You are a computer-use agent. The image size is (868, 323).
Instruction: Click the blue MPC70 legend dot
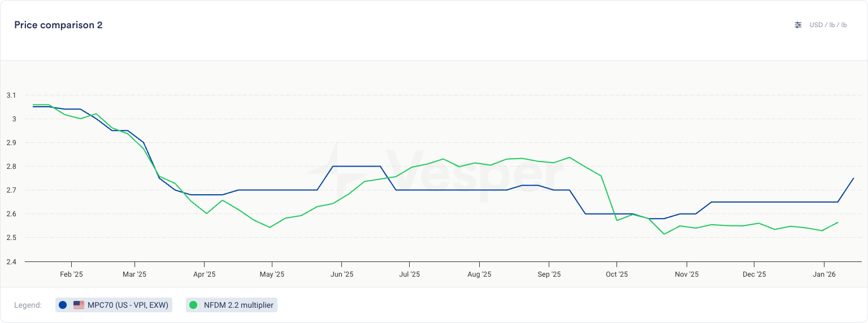[63, 305]
